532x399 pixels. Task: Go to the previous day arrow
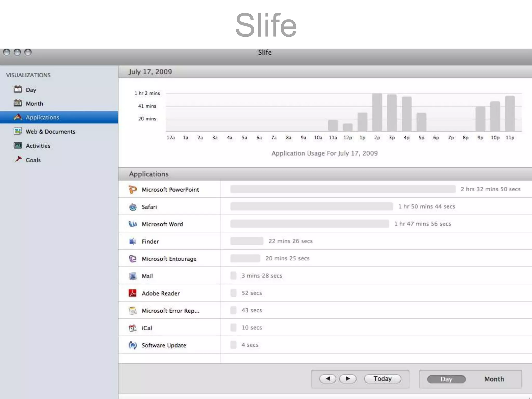(328, 379)
